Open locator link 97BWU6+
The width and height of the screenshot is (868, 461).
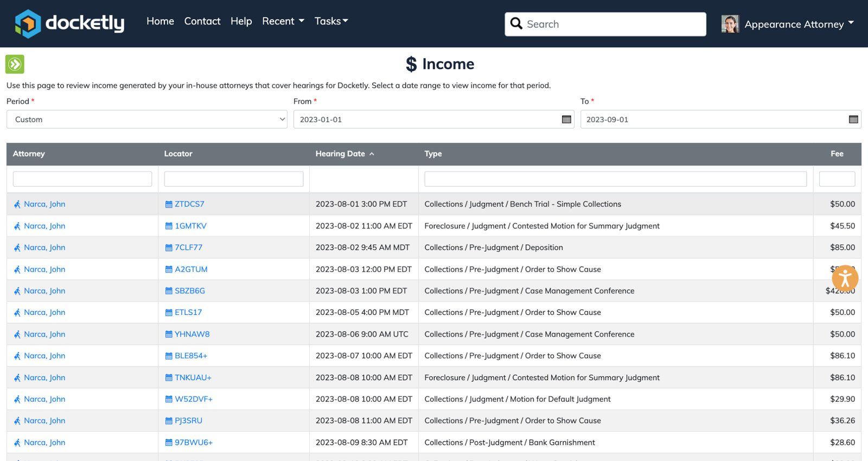click(194, 443)
